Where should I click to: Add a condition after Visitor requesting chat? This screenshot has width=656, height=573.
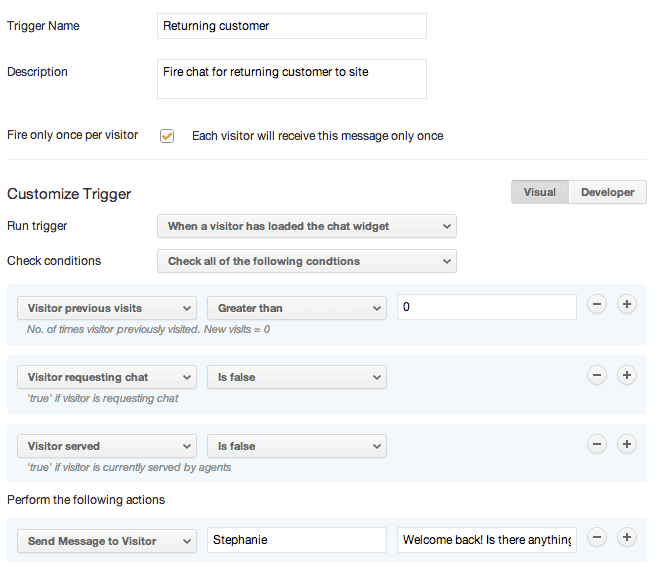tap(627, 375)
